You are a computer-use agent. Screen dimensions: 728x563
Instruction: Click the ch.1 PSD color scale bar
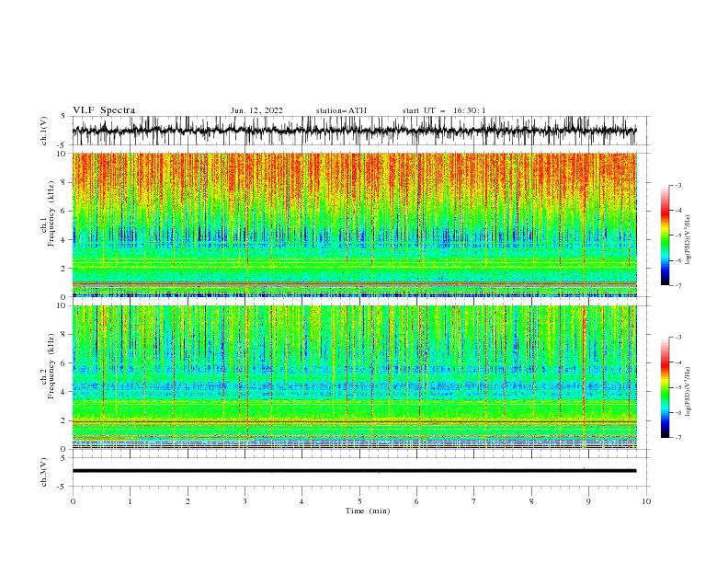(x=665, y=236)
